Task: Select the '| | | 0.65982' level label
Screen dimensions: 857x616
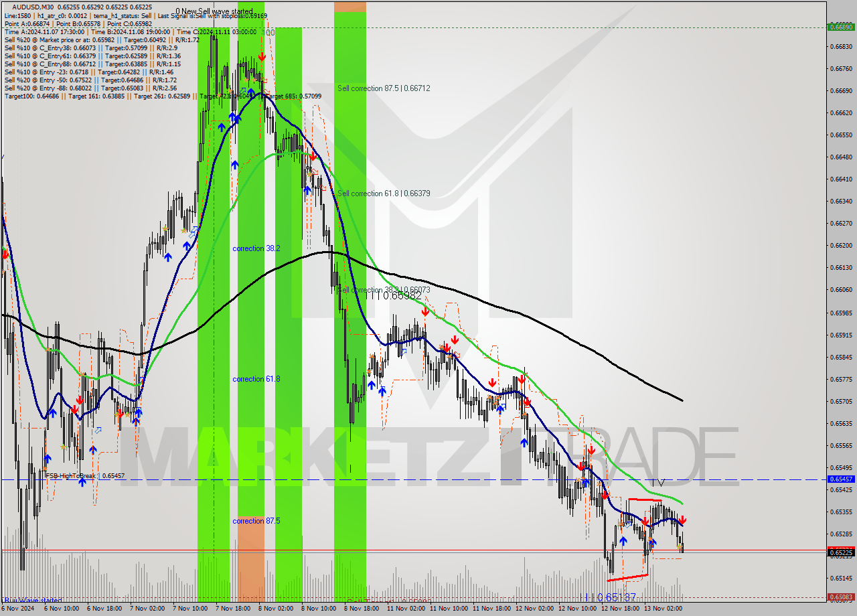Action: pos(394,295)
